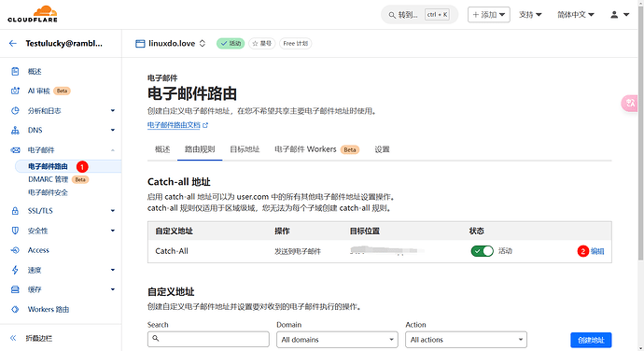This screenshot has height=351, width=644.
Task: Click the Speed lightning bolt icon
Action: click(15, 270)
